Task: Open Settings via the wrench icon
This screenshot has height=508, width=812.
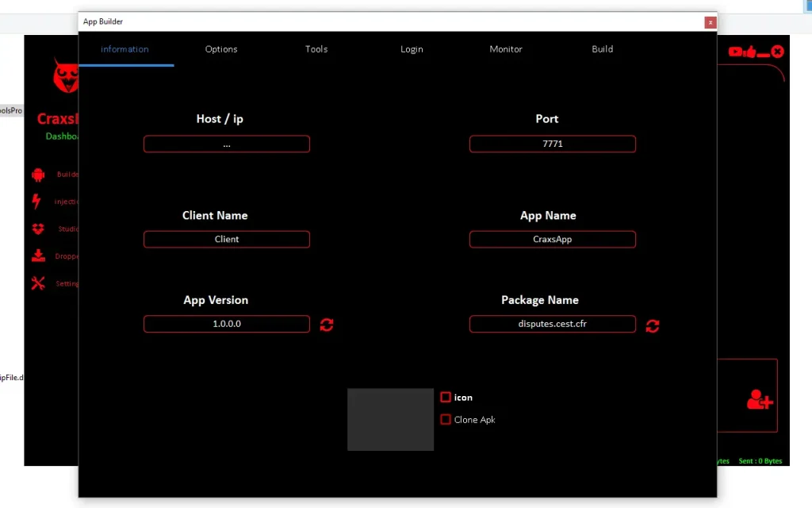Action: pos(36,283)
